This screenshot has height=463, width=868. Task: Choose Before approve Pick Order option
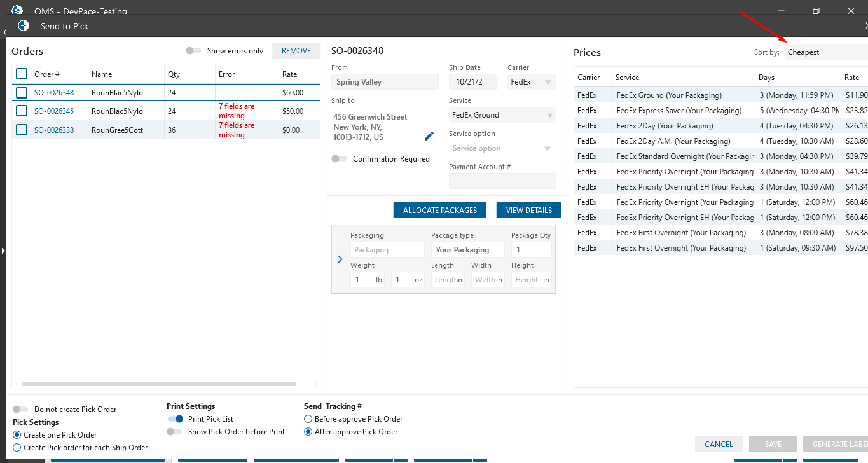coord(308,419)
